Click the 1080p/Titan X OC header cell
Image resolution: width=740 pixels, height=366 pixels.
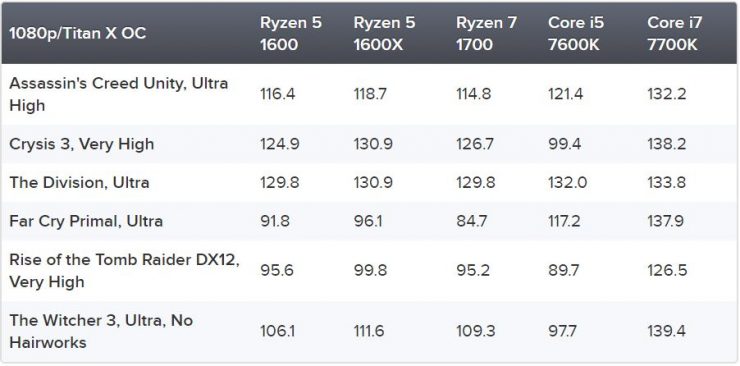click(x=77, y=33)
